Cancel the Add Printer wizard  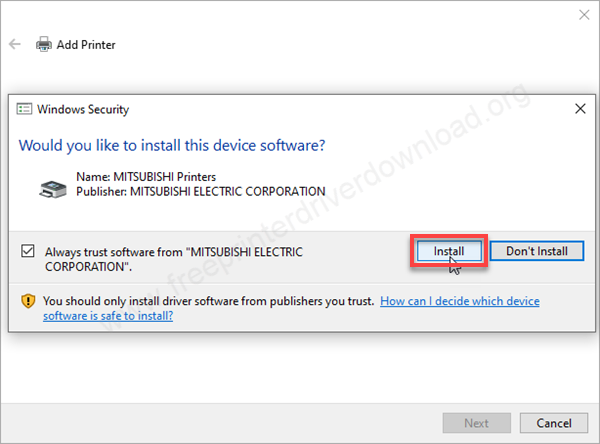click(546, 423)
